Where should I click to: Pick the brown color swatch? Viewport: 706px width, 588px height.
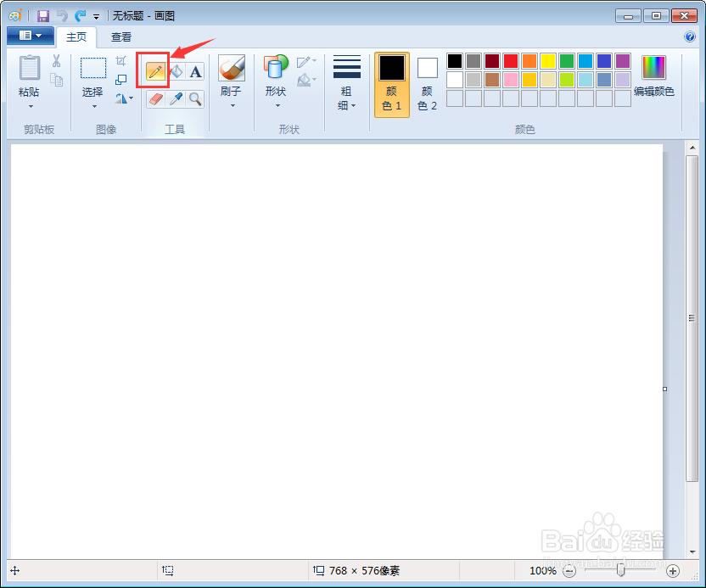coord(492,80)
